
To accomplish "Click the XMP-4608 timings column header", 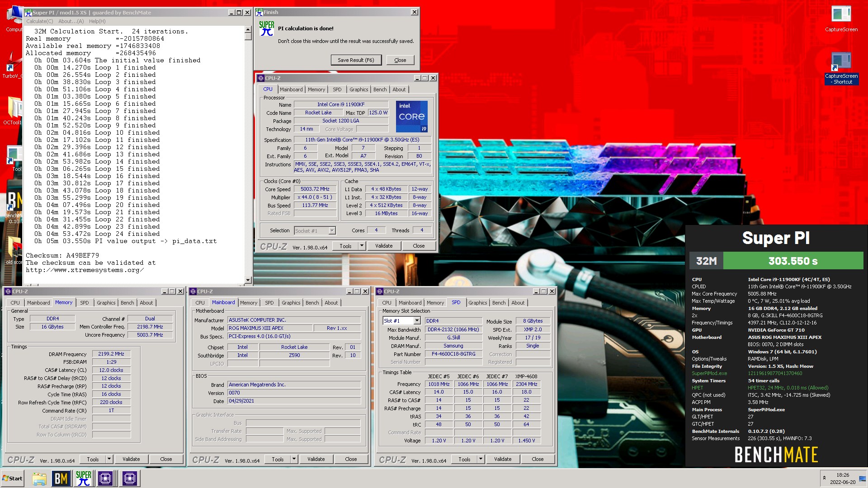I will 526,376.
